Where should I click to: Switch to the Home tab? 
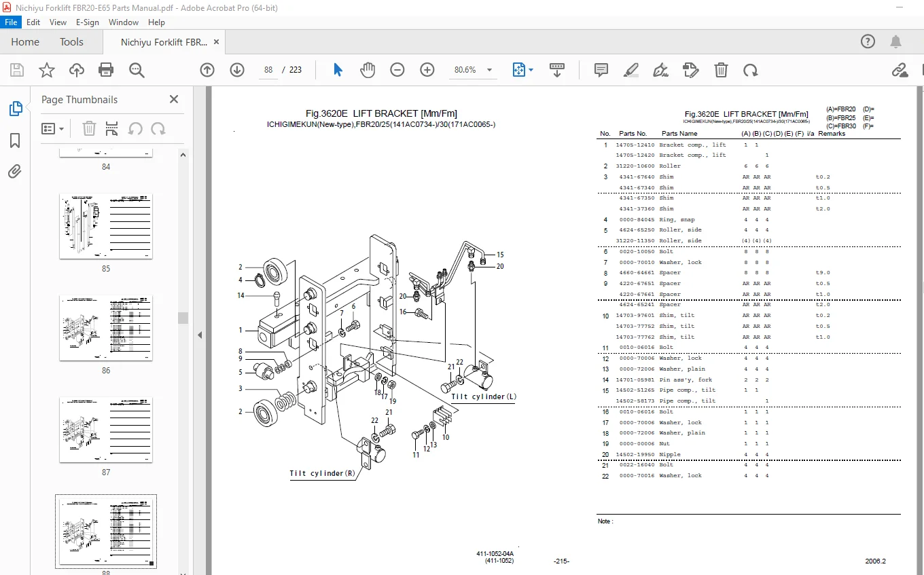click(25, 41)
